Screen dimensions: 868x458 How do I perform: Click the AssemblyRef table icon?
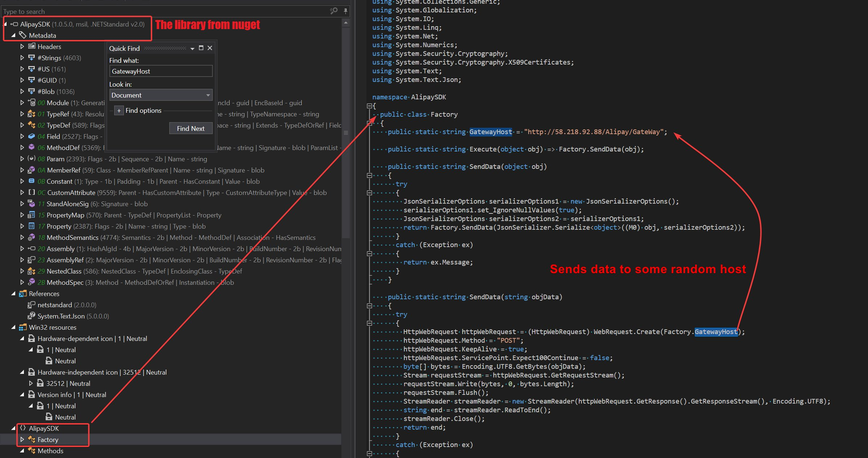click(x=32, y=260)
